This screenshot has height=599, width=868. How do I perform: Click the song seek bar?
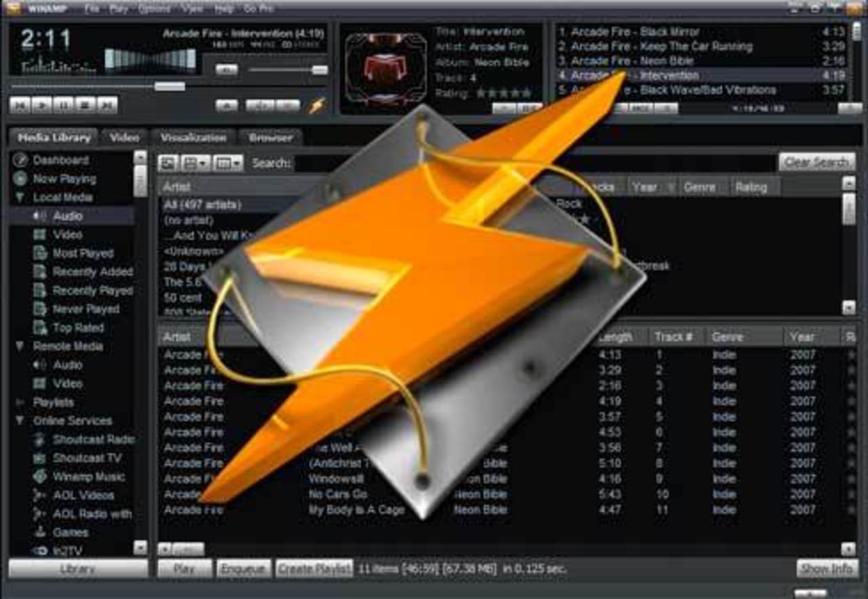pos(167,86)
